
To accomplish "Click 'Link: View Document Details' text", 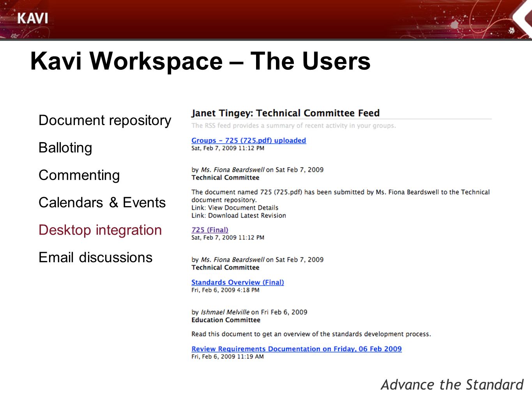I will [235, 208].
